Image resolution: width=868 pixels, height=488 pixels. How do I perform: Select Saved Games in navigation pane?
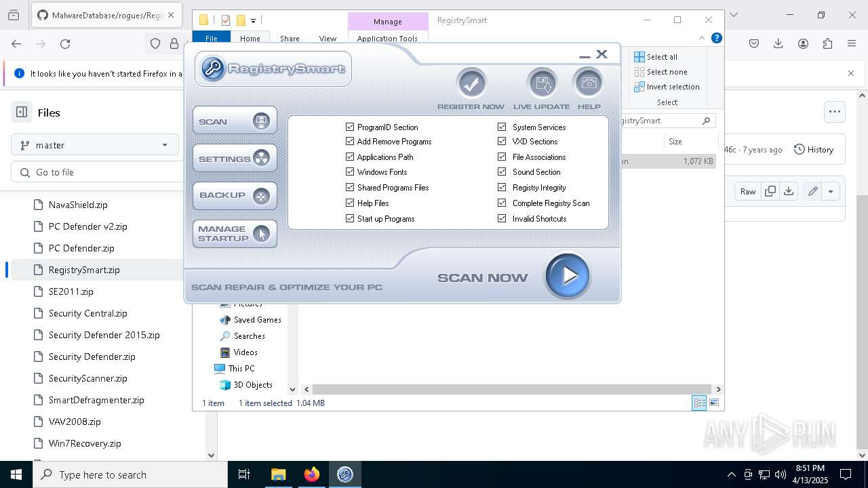(x=250, y=320)
